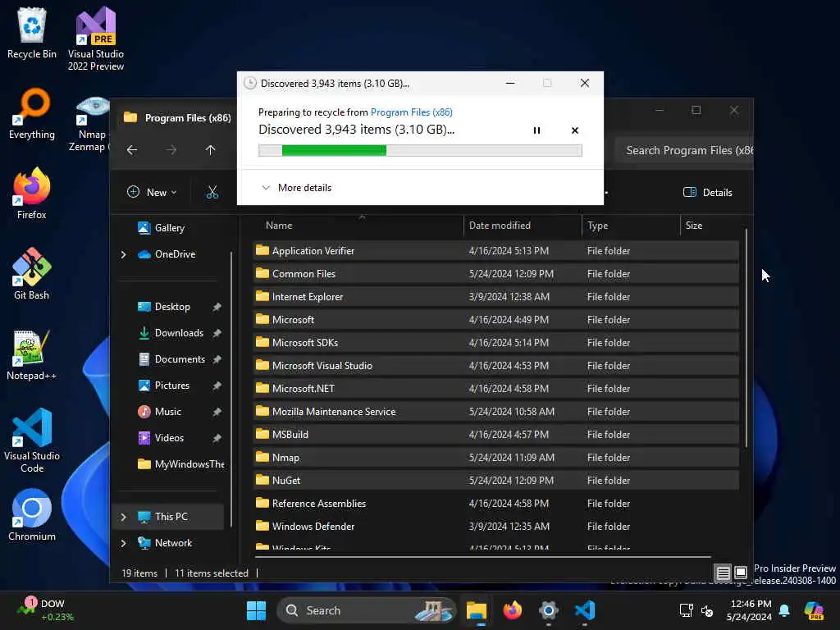Cancel the recycle operation with the X button

coord(575,130)
